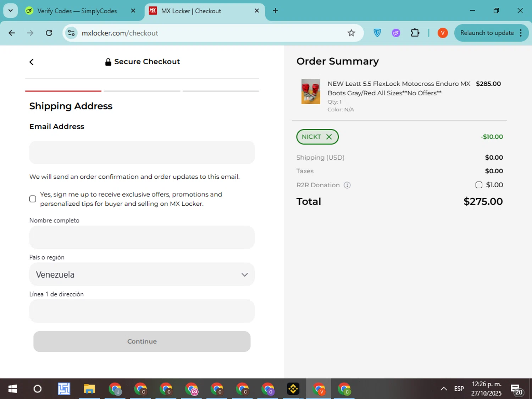532x399 pixels.
Task: Check the exclusive offers signup checkbox
Action: (33, 199)
